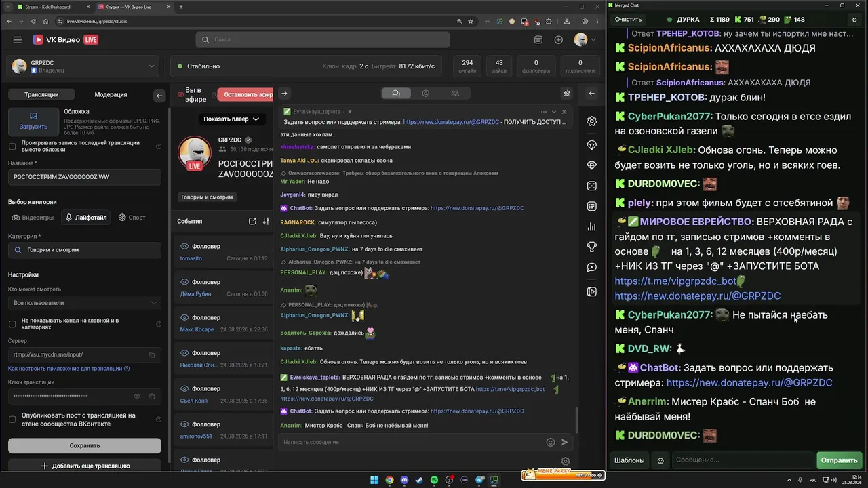Collapse the chat with the right arrow icon
Viewport: 868px width, 488px height.
(x=284, y=94)
